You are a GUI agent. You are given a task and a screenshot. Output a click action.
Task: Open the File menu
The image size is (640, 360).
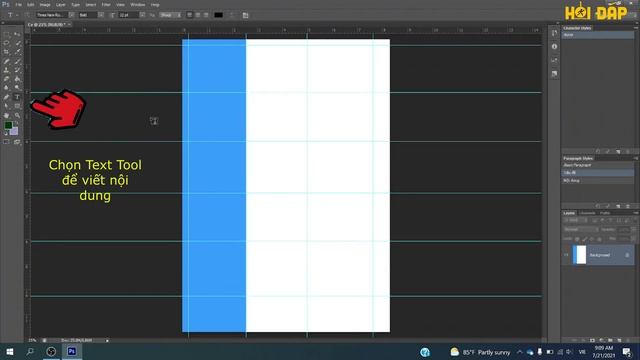18,4
